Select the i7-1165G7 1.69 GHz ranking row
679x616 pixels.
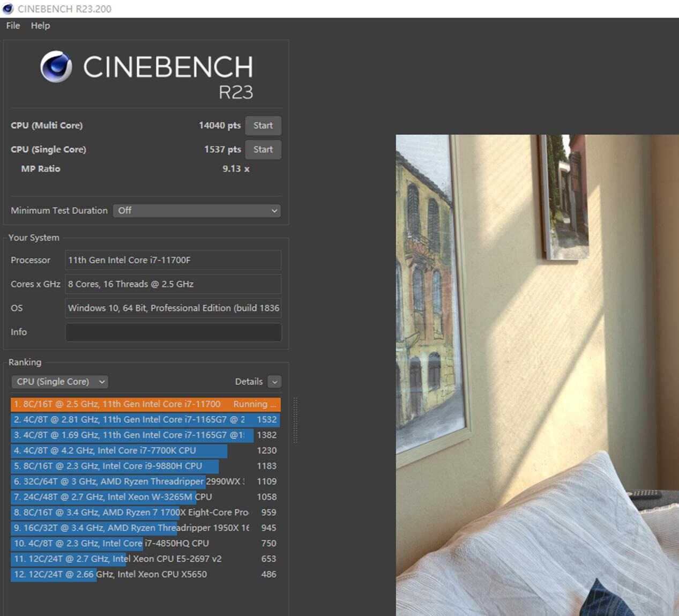coord(146,435)
